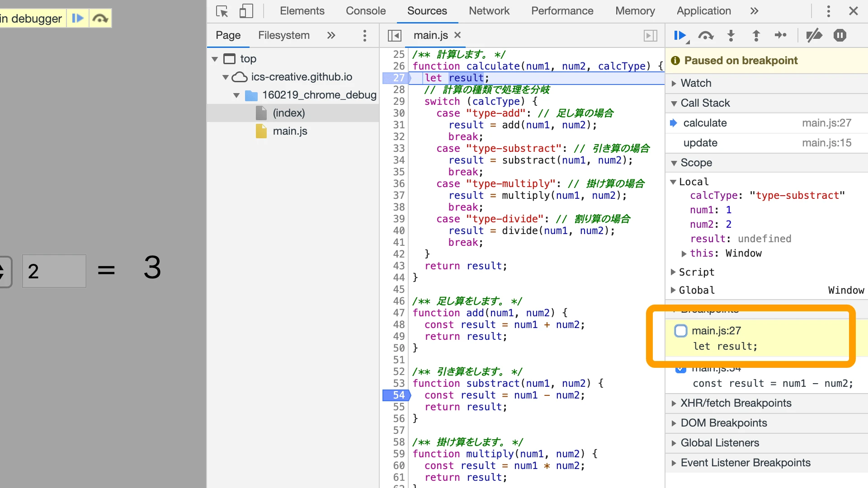Viewport: 868px width, 488px height.
Task: Open the navigator pane kebab menu
Action: pyautogui.click(x=364, y=35)
